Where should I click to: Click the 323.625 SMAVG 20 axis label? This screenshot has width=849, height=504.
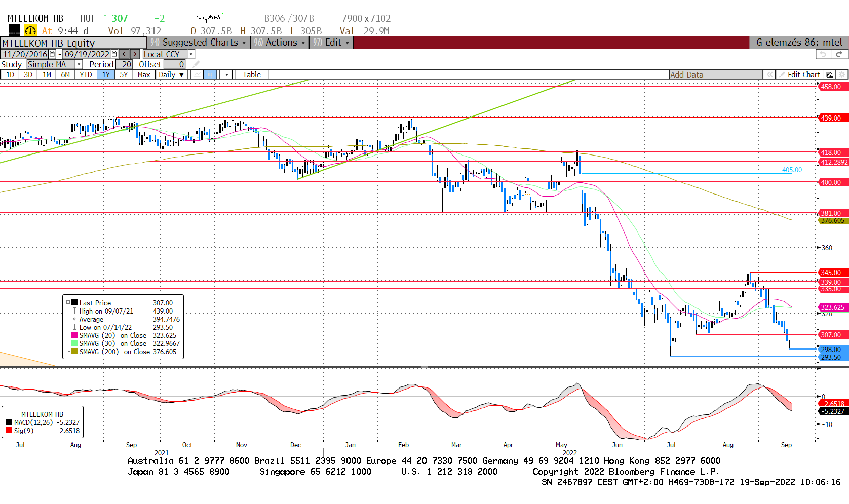[x=833, y=307]
